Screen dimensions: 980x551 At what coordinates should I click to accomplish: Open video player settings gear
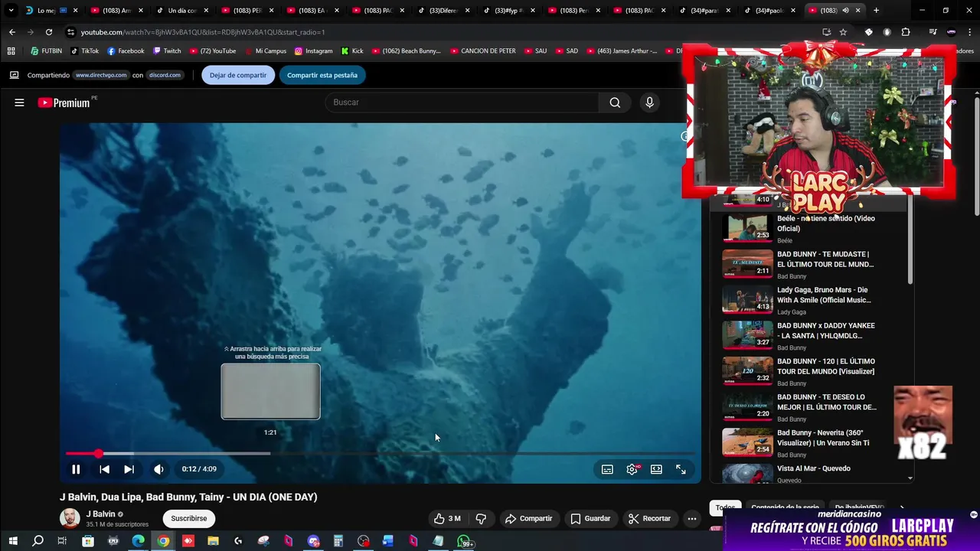pyautogui.click(x=632, y=469)
